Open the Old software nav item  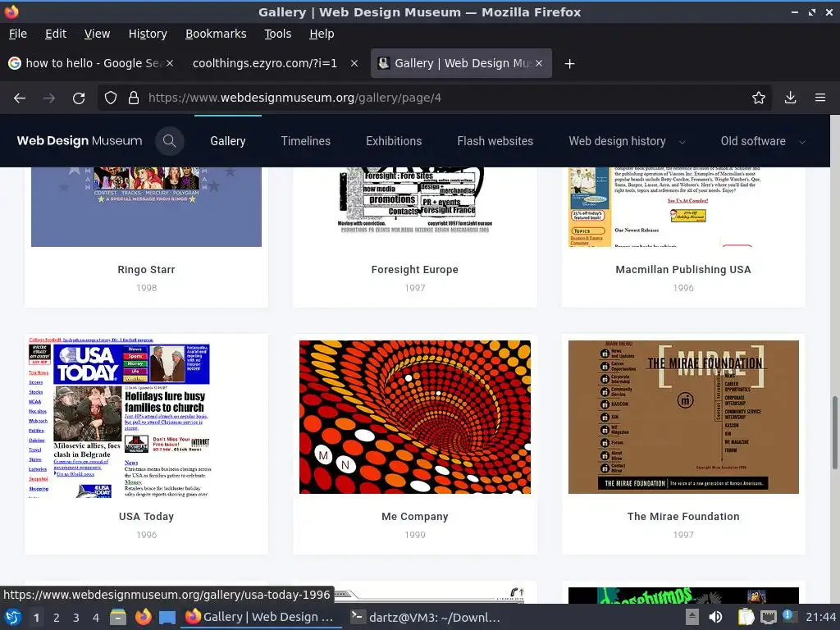[753, 141]
